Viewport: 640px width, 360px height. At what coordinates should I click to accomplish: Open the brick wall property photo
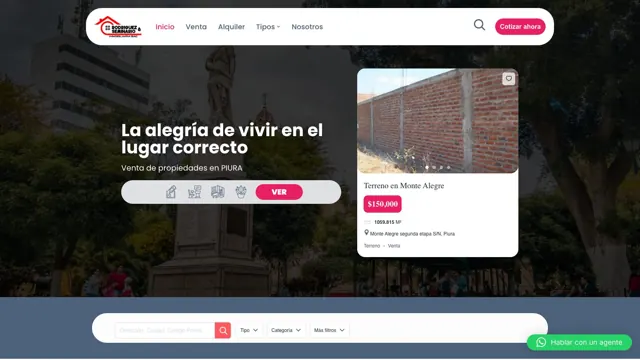438,121
